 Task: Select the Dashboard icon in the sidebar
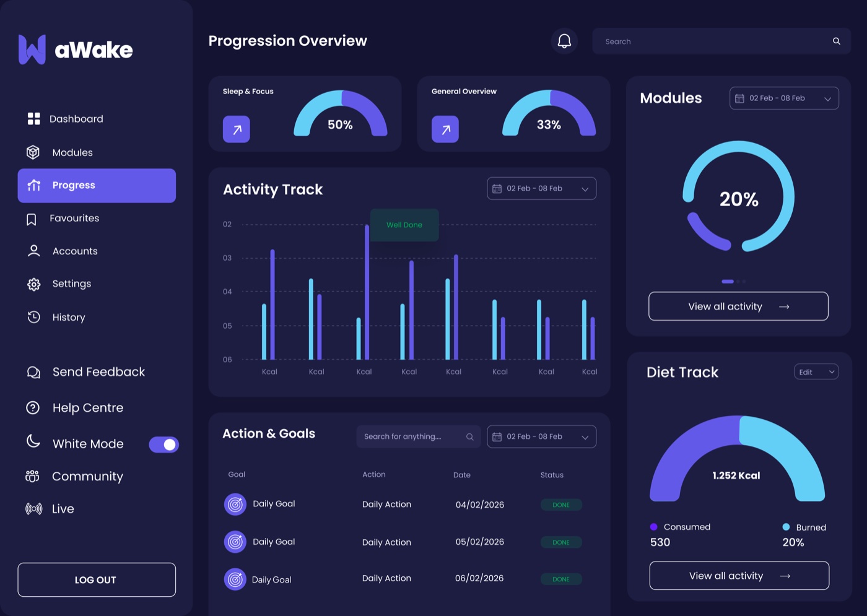[x=33, y=119]
